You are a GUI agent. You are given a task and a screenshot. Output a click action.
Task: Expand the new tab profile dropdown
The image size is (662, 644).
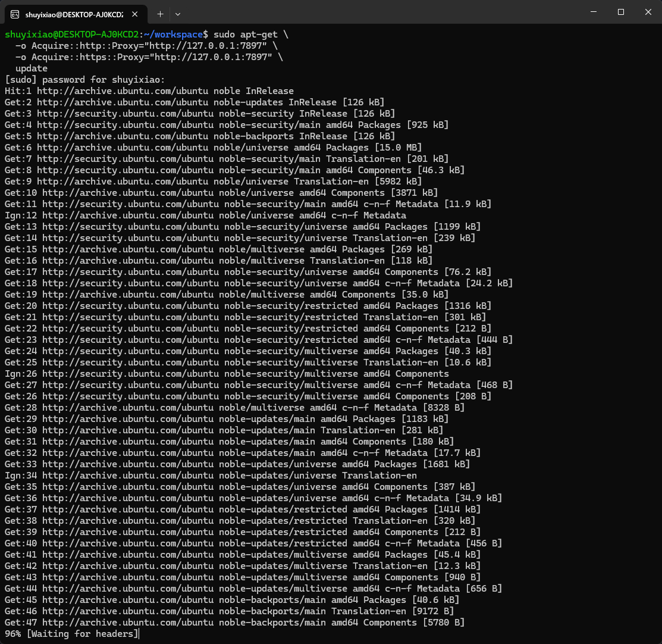pyautogui.click(x=178, y=14)
